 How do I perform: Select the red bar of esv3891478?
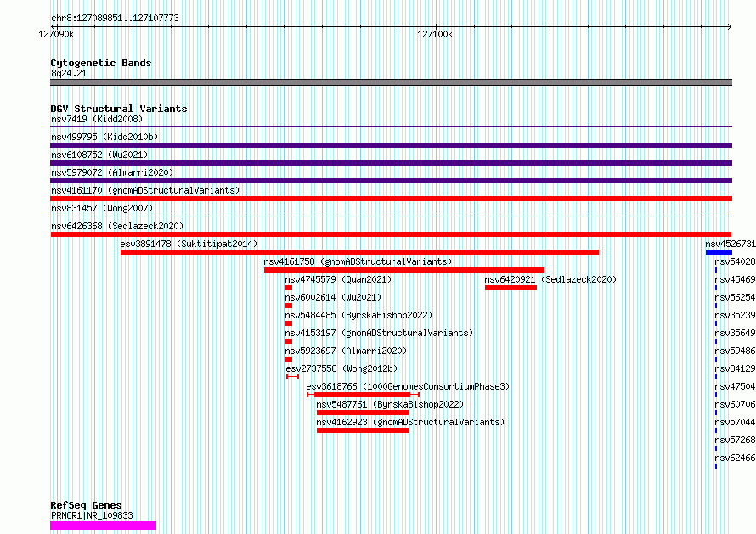click(359, 252)
